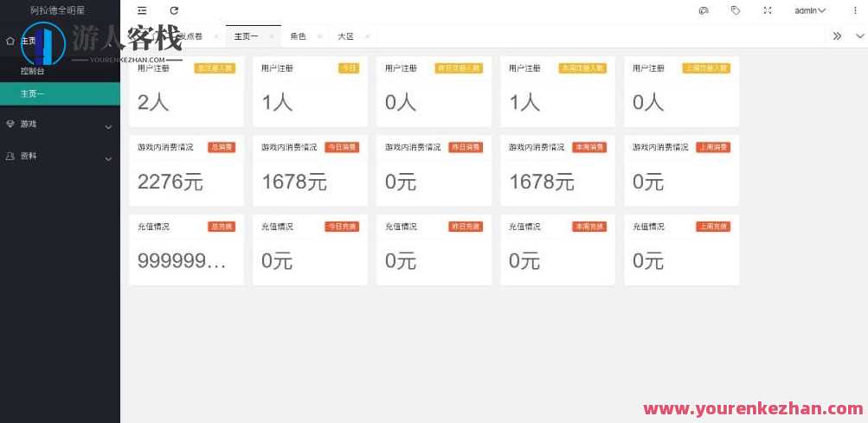Click the truncated 999999… recharge value
Image resolution: width=868 pixels, height=423 pixels.
click(182, 260)
